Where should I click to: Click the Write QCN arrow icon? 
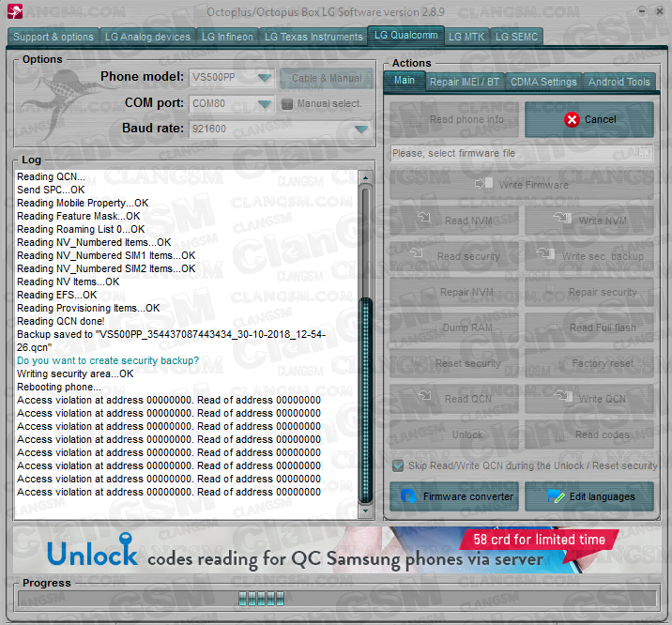click(x=563, y=394)
